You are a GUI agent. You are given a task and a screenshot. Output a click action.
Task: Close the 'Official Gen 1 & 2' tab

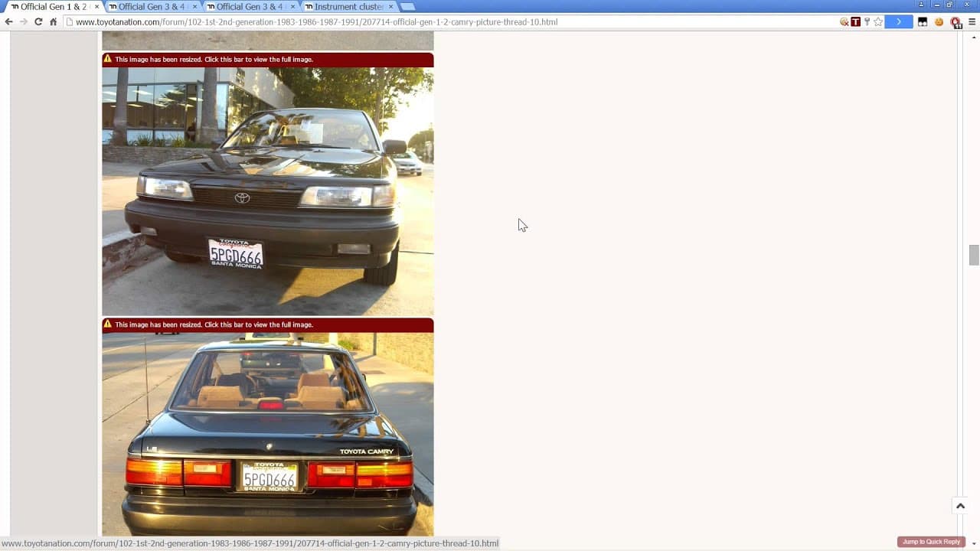click(96, 7)
